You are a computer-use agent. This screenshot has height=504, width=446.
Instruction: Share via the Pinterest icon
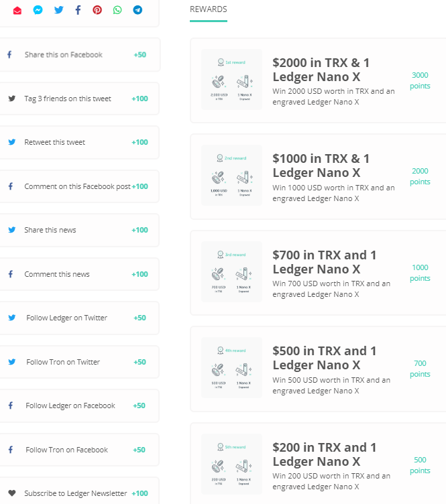[97, 10]
